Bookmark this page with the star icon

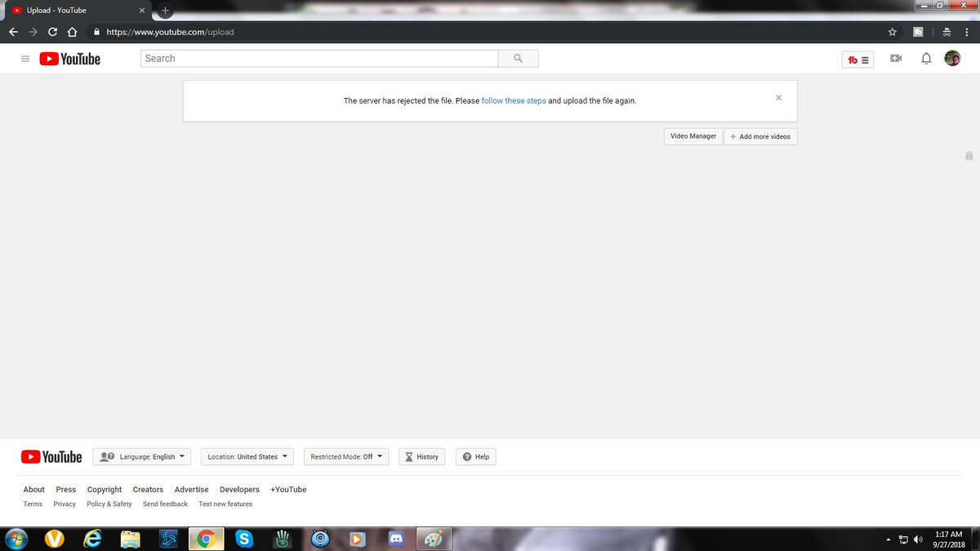[x=892, y=32]
